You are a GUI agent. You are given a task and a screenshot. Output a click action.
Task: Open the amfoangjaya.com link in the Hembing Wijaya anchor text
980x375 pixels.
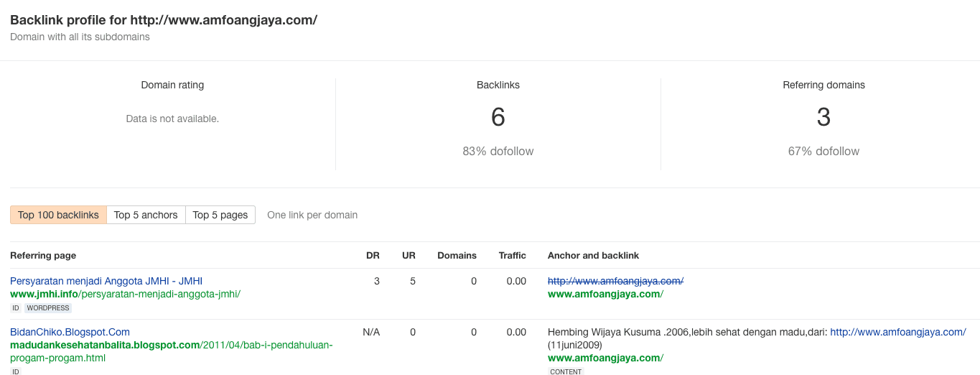click(x=897, y=332)
